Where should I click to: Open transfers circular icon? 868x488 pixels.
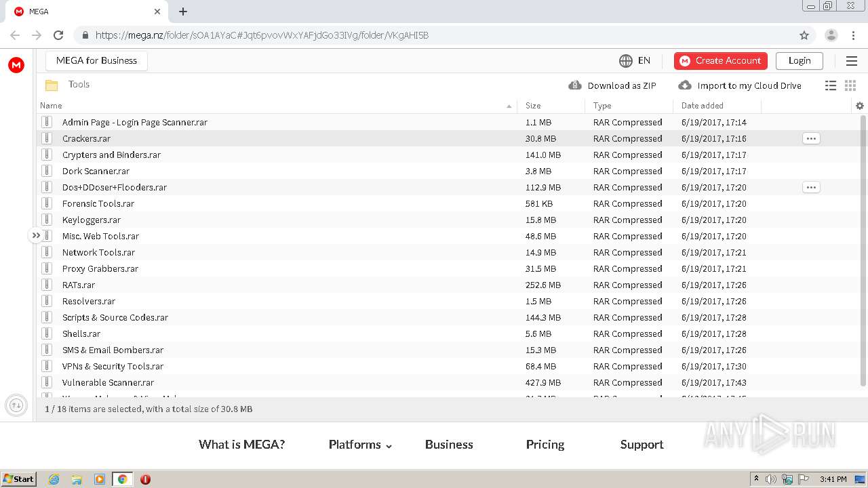pyautogui.click(x=16, y=405)
